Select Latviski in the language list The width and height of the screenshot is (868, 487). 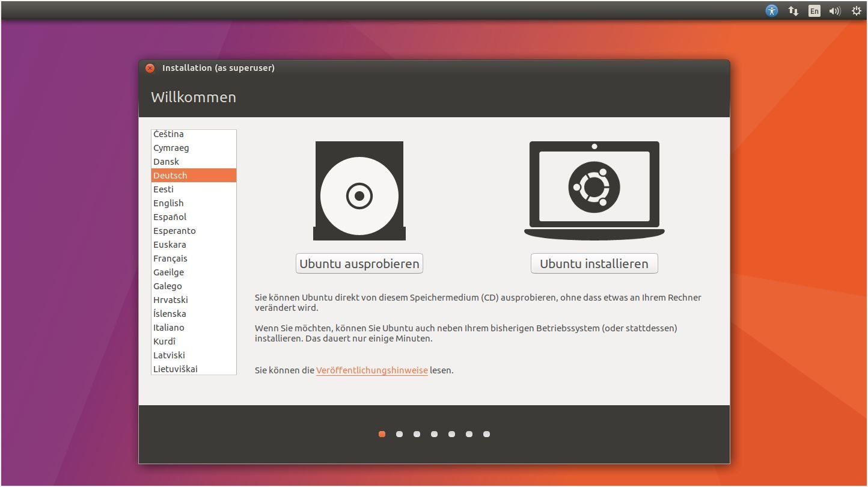[194, 355]
